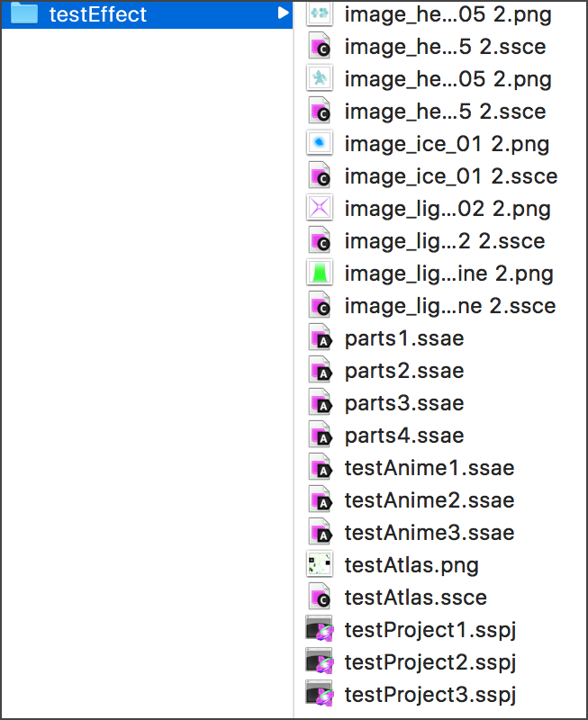The height and width of the screenshot is (720, 588).
Task: Click the green image_lig...ine 2.png thumbnail
Action: coord(320,274)
